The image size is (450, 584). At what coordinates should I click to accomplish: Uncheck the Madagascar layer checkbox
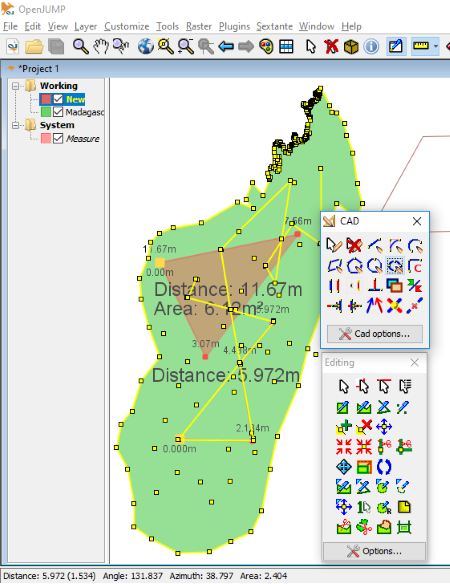coord(58,112)
